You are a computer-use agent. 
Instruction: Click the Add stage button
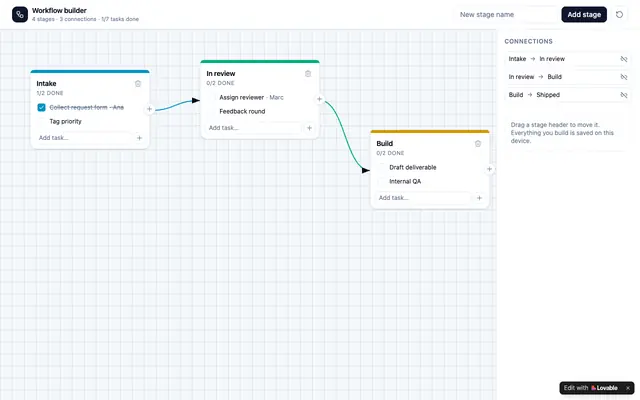(x=584, y=15)
